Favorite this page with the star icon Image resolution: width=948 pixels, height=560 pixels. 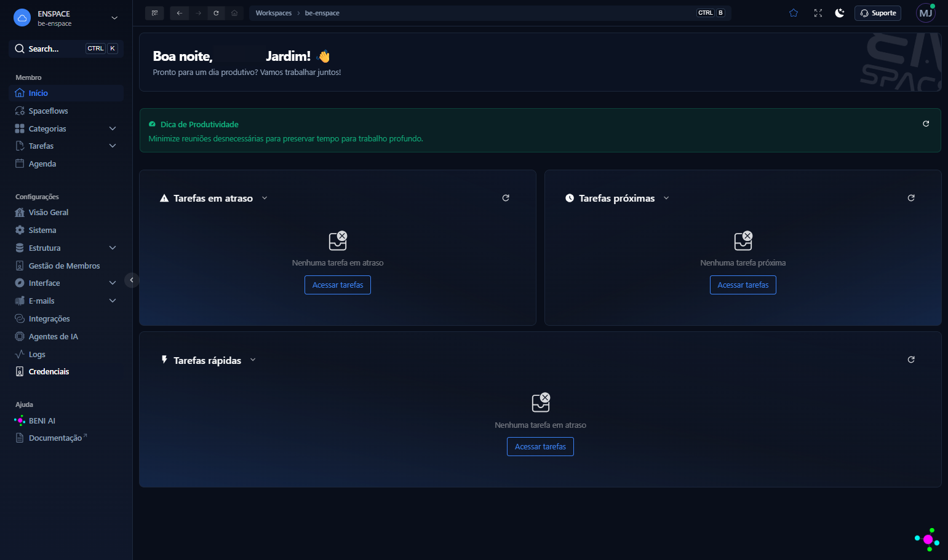pos(794,13)
